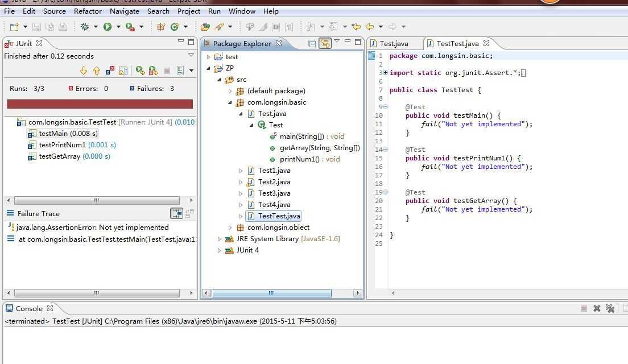
Task: Toggle Filter Stack Trace in Failure Trace
Action: pos(177,213)
